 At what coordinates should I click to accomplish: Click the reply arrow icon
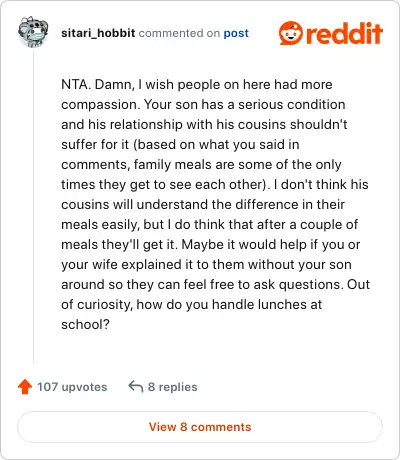[x=136, y=387]
